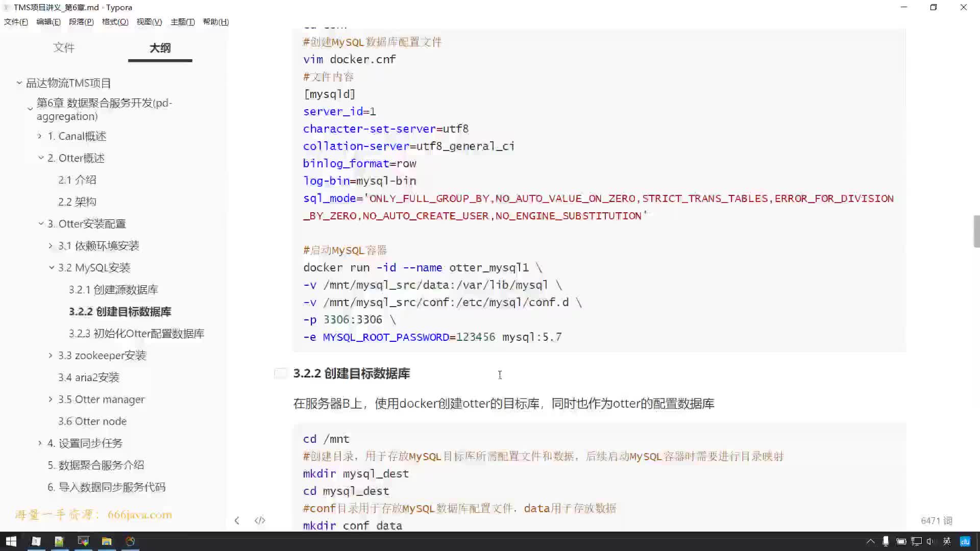This screenshot has width=980, height=551.
Task: Click the binlog_format=row line
Action: click(359, 163)
